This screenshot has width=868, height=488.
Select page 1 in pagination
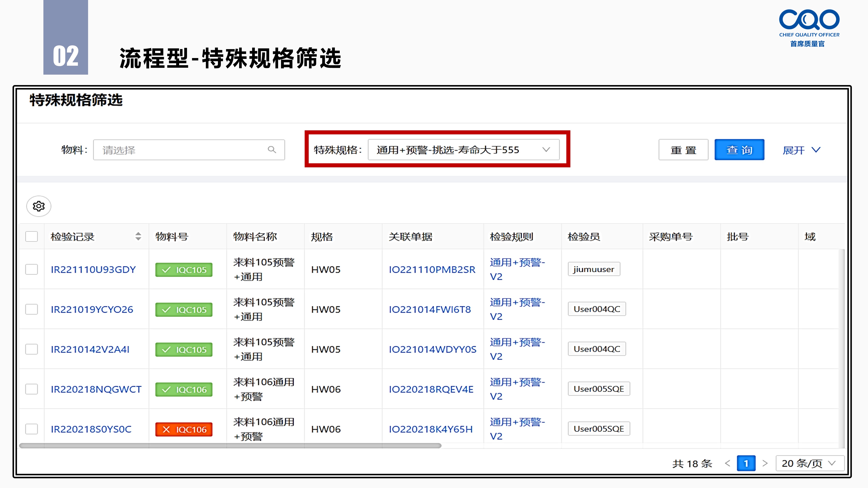point(746,463)
